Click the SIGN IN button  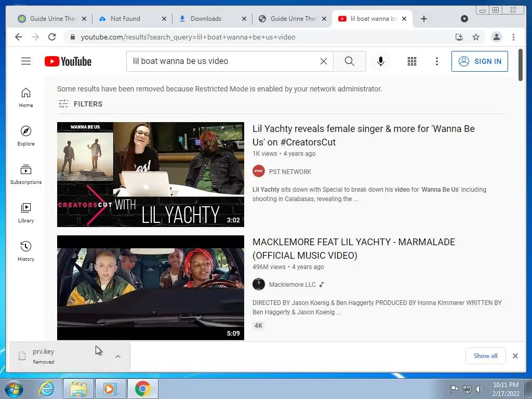coord(480,61)
